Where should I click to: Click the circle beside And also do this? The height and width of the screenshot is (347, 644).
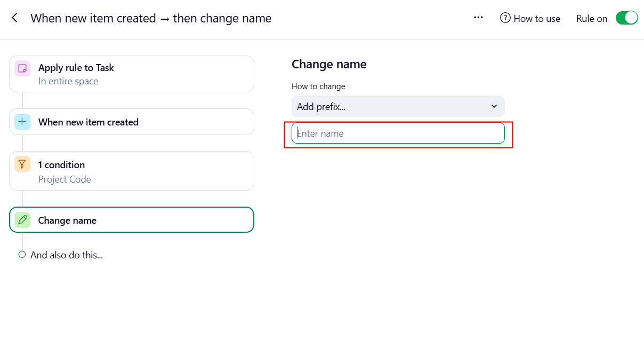[22, 255]
